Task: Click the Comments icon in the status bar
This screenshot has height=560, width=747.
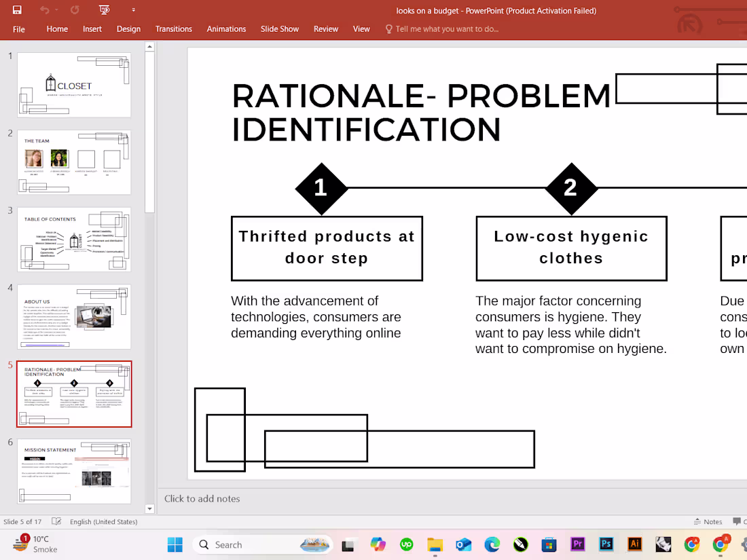Action: 738,521
